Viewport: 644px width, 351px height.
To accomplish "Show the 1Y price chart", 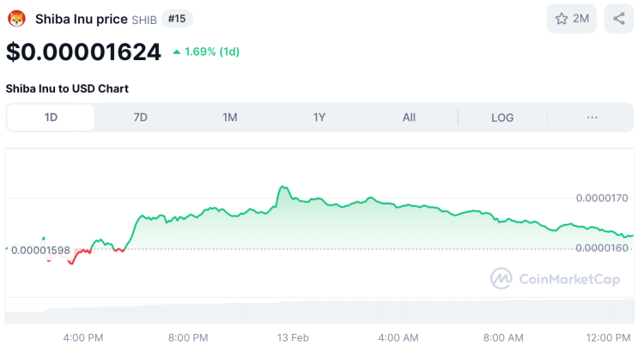I will point(319,118).
